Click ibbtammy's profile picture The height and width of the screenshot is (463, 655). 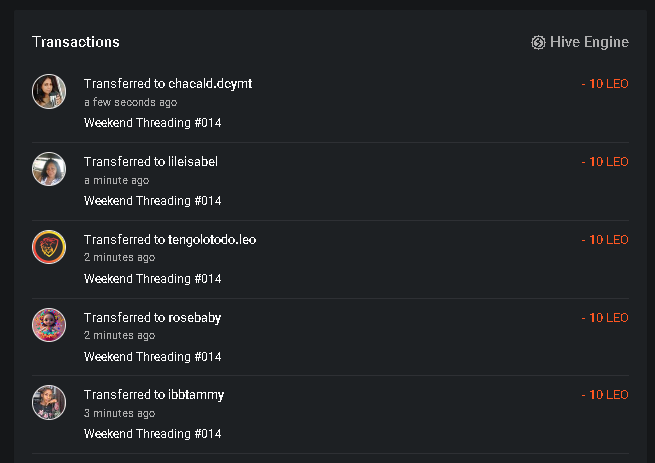pos(49,402)
